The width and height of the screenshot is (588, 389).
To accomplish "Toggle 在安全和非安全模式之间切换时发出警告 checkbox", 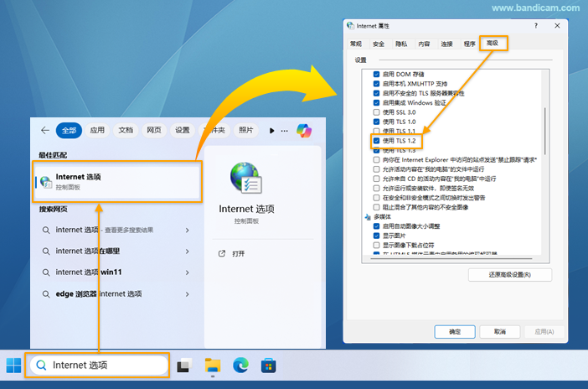I will pyautogui.click(x=376, y=198).
